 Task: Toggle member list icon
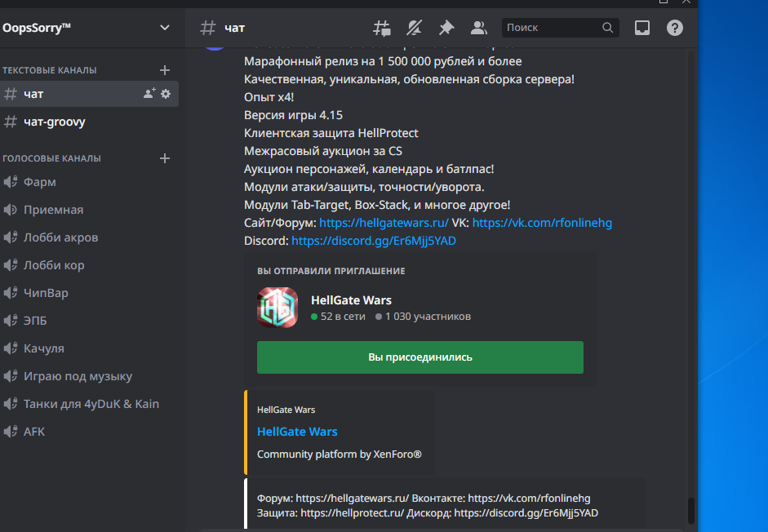click(x=478, y=28)
